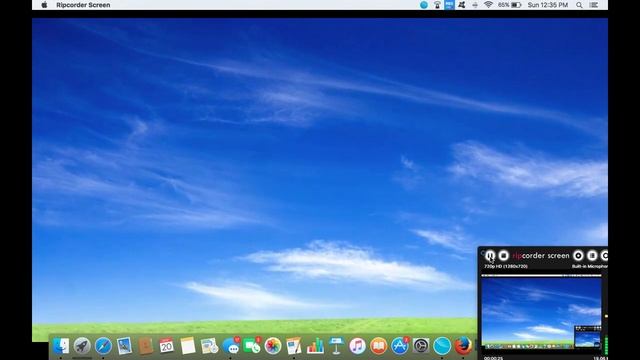Click the Ripcorder screen preview thumbnail
The image size is (640, 360).
click(541, 313)
